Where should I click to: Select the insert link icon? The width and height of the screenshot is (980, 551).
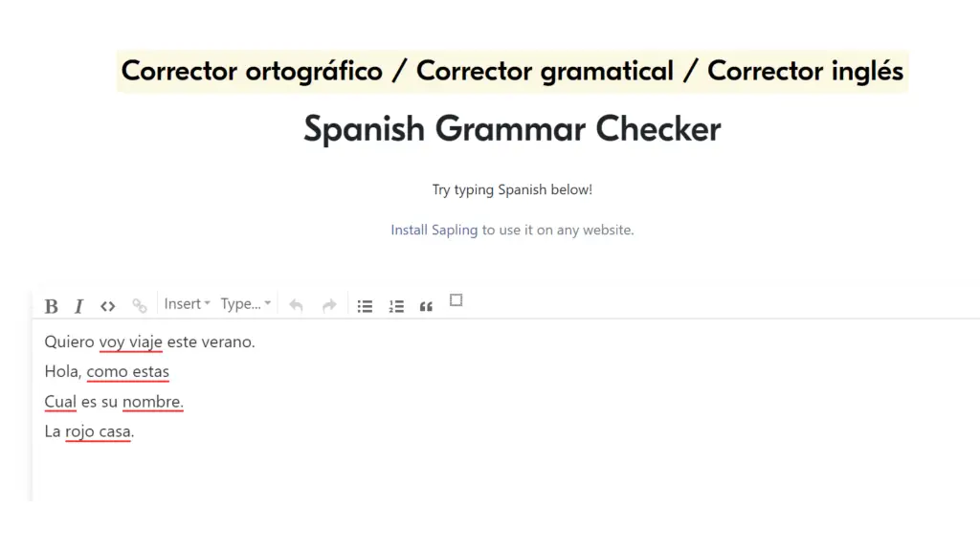(x=139, y=305)
